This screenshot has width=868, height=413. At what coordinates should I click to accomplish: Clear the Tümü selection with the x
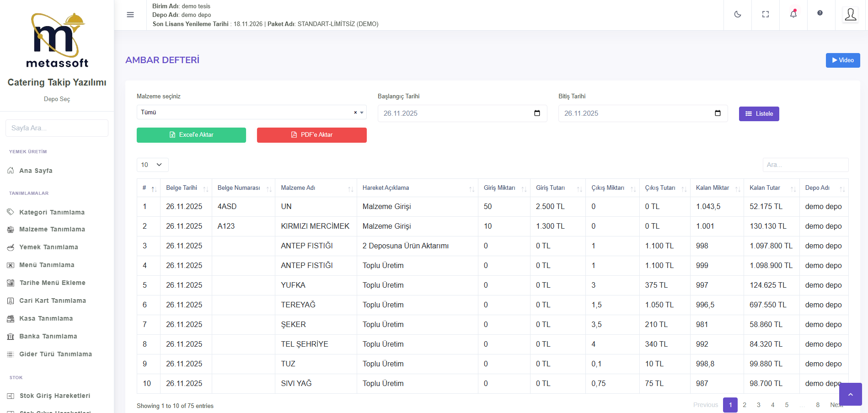[x=355, y=113]
